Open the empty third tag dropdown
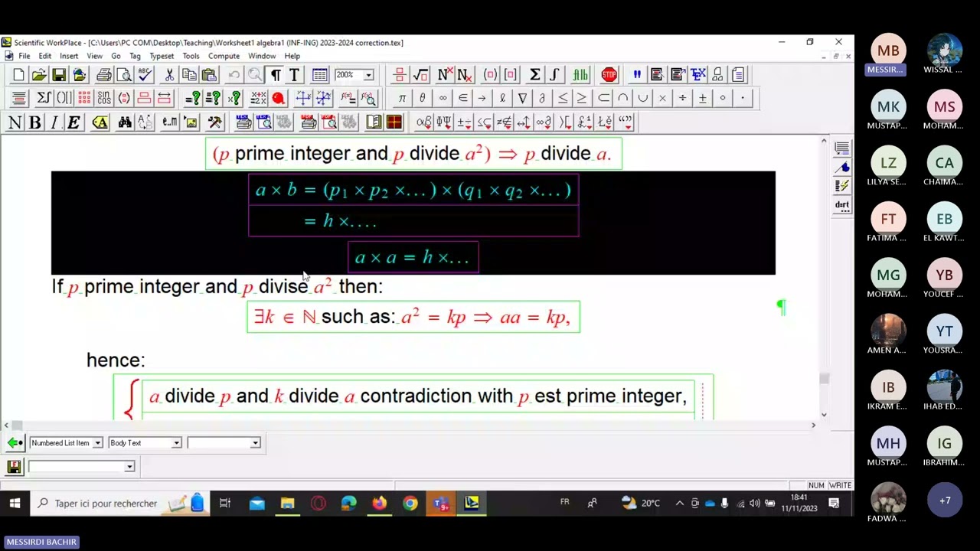This screenshot has width=980, height=551. click(x=255, y=442)
